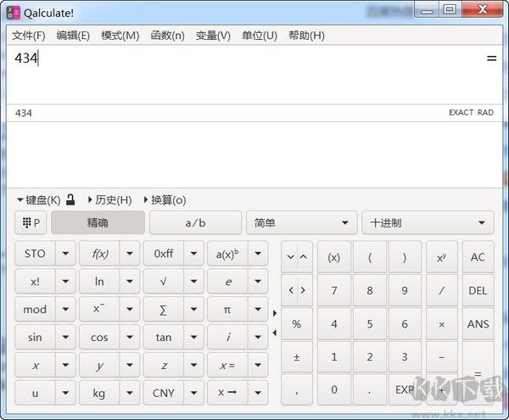Toggle the 精确 exact mode button
The image size is (509, 420).
pos(98,223)
